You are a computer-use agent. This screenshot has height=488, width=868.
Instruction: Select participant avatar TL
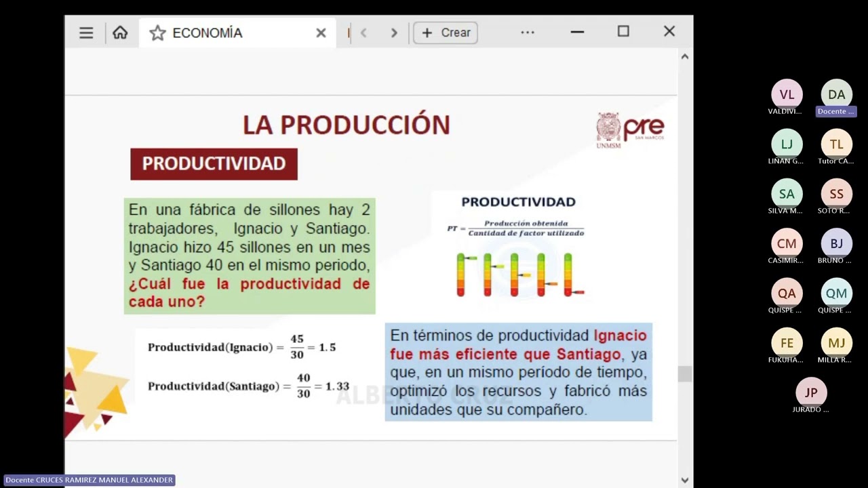(x=837, y=144)
